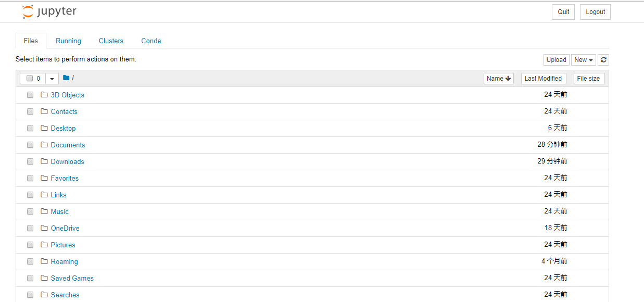Click the Upload button
This screenshot has height=302, width=644.
tap(557, 60)
